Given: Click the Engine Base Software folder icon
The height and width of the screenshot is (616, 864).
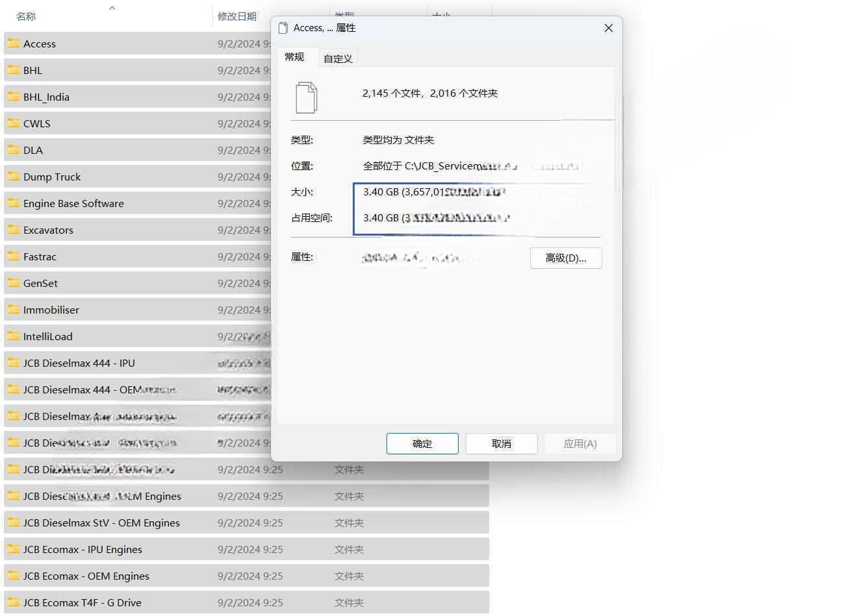Looking at the screenshot, I should tap(14, 203).
